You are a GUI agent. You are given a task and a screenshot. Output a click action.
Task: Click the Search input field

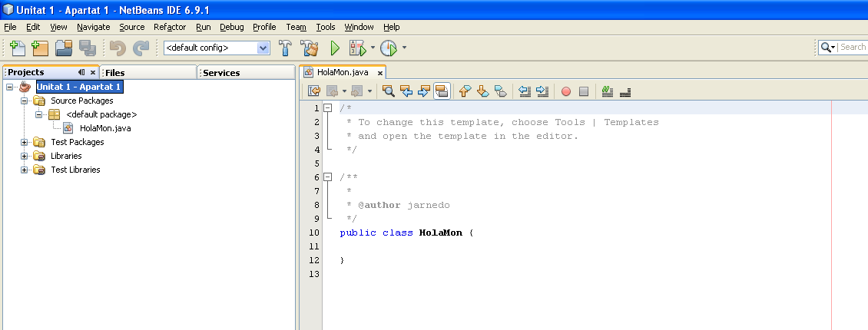(853, 47)
